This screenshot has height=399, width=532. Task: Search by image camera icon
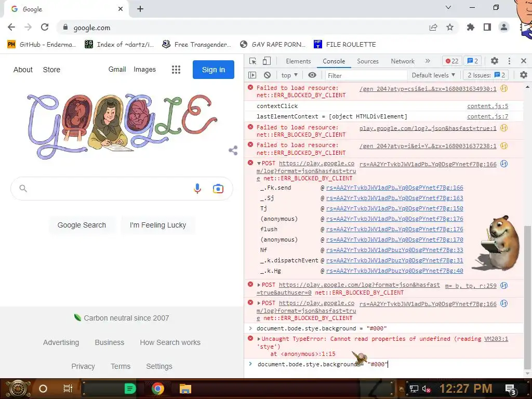tap(218, 188)
